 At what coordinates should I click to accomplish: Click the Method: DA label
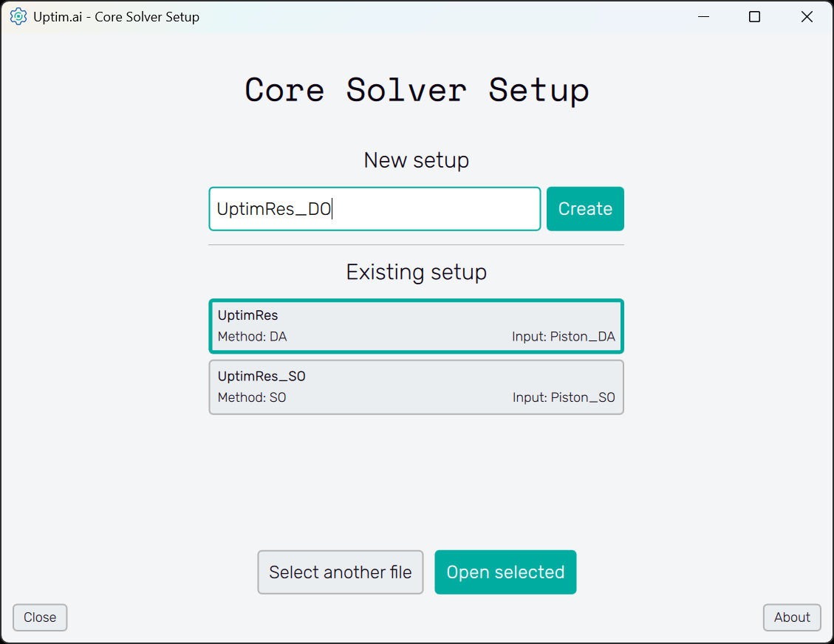point(252,337)
